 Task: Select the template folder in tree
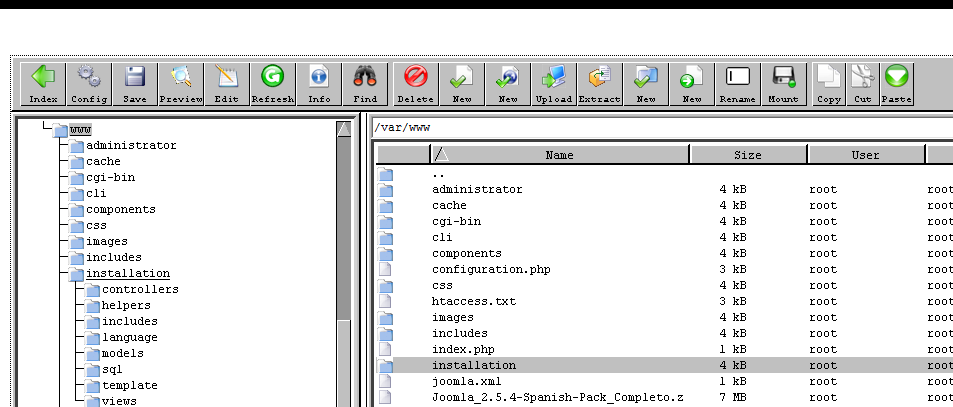point(129,385)
